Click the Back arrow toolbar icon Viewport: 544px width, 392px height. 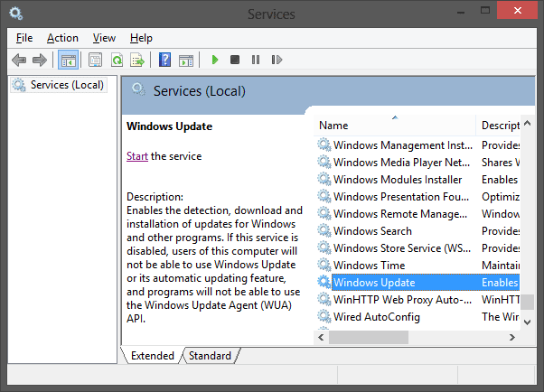[x=19, y=60]
